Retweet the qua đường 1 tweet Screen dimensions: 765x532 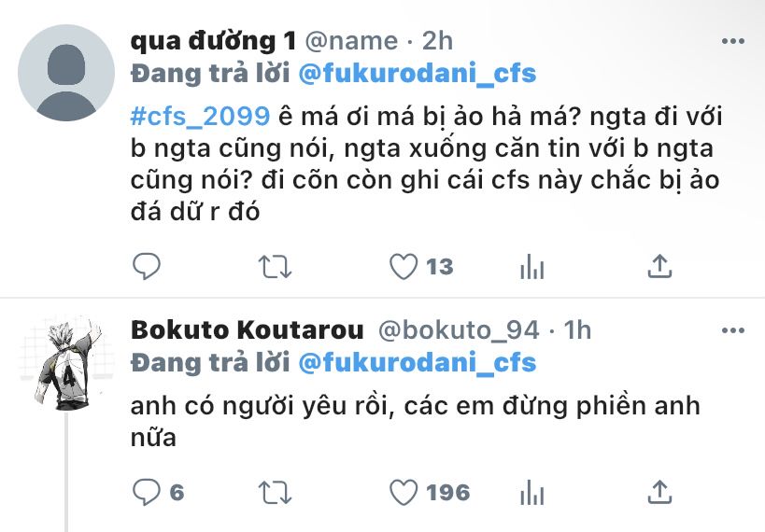click(x=275, y=267)
